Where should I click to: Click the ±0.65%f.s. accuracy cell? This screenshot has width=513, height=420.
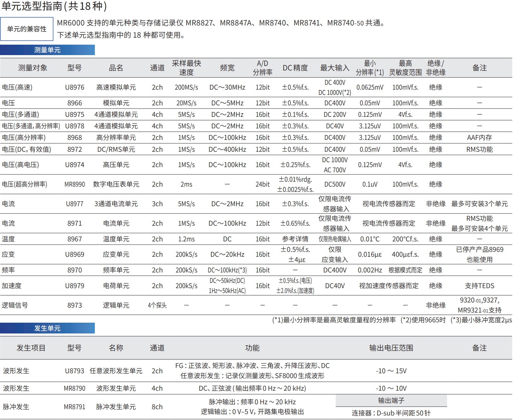click(295, 224)
